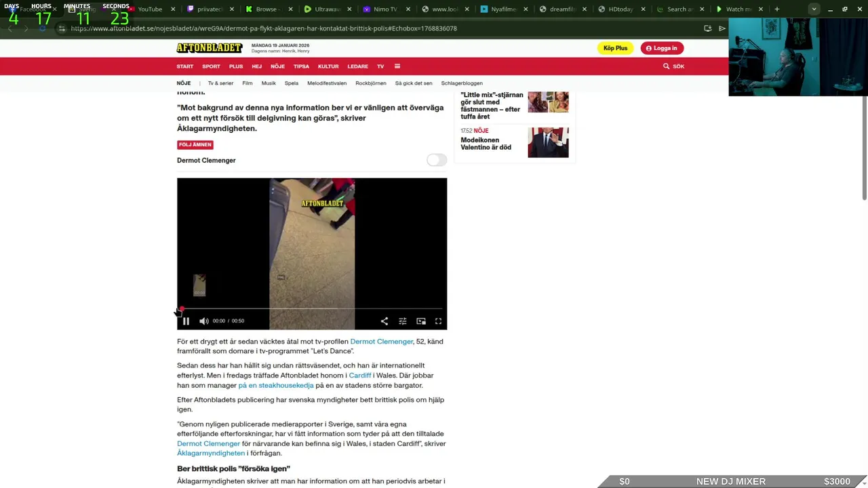Select the Spela subcategory
Screen dimensions: 868x488
(x=292, y=83)
